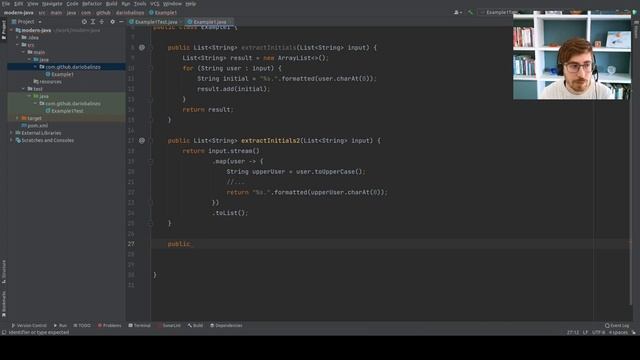
Task: Collapse the src folder
Action: (x=18, y=45)
